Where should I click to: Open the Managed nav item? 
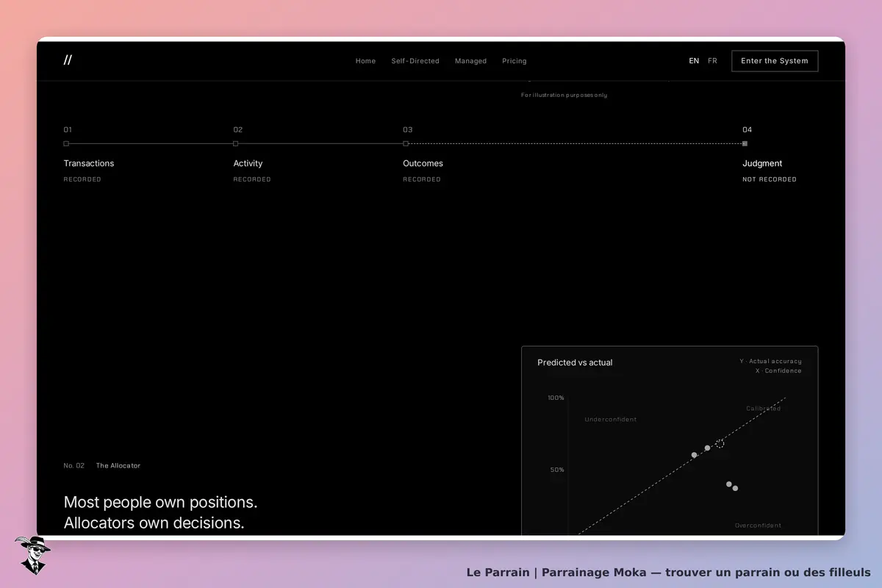(x=470, y=61)
